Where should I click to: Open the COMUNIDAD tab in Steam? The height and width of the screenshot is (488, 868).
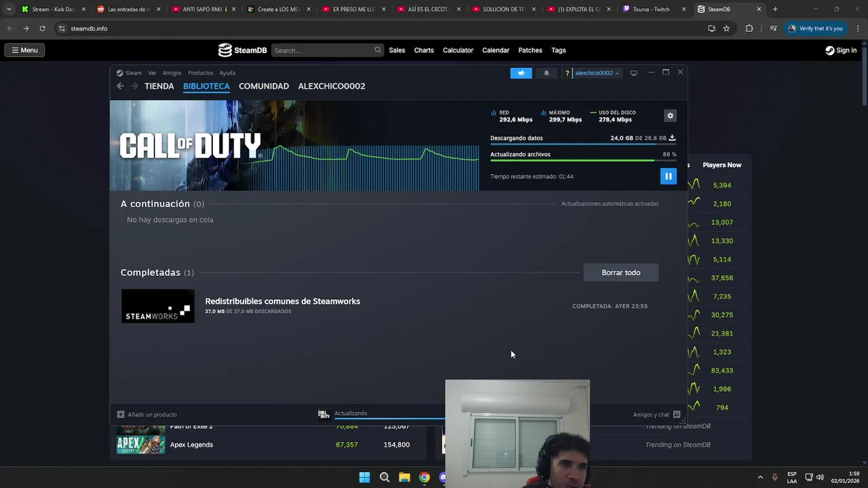click(x=264, y=86)
